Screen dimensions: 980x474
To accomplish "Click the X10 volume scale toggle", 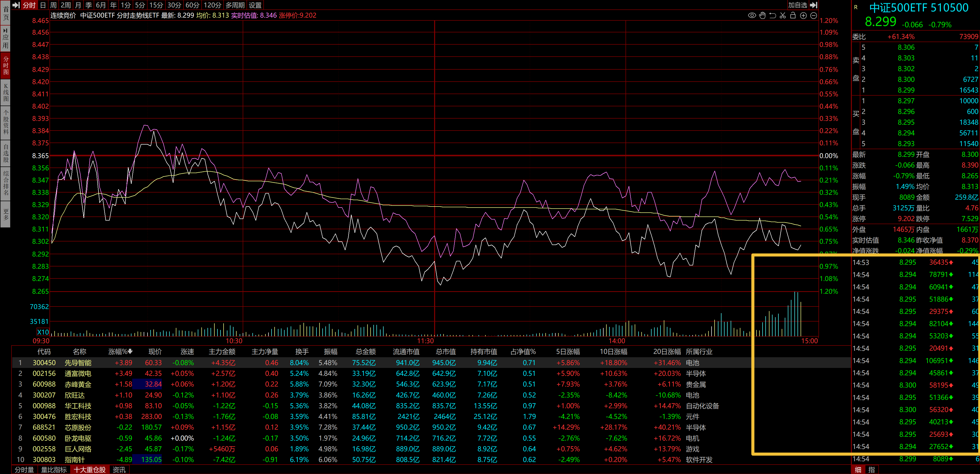I will tap(43, 332).
